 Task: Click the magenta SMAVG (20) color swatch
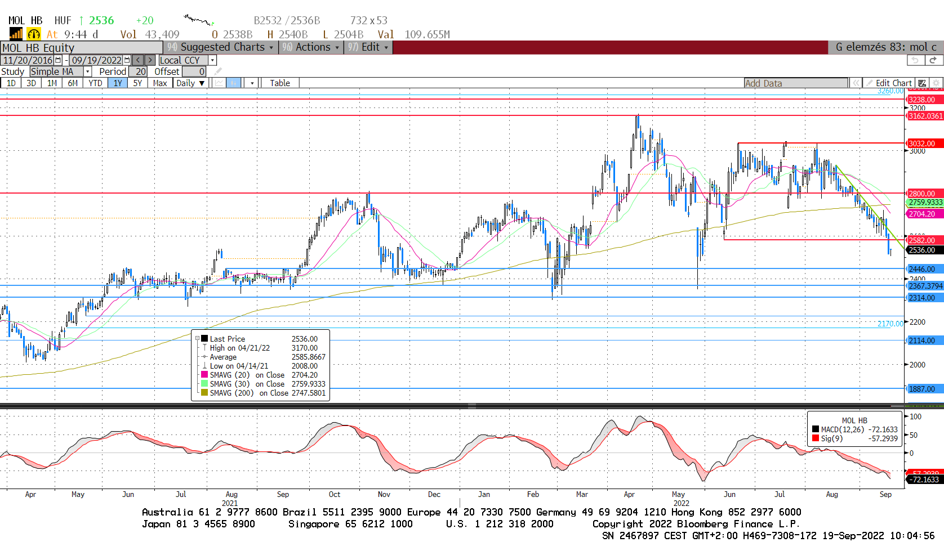click(x=204, y=375)
